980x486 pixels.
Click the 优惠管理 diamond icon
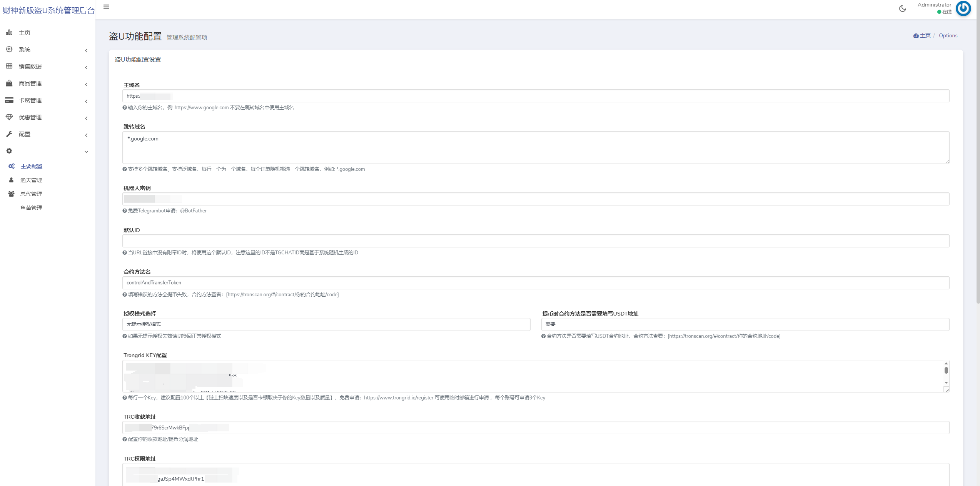pyautogui.click(x=9, y=117)
